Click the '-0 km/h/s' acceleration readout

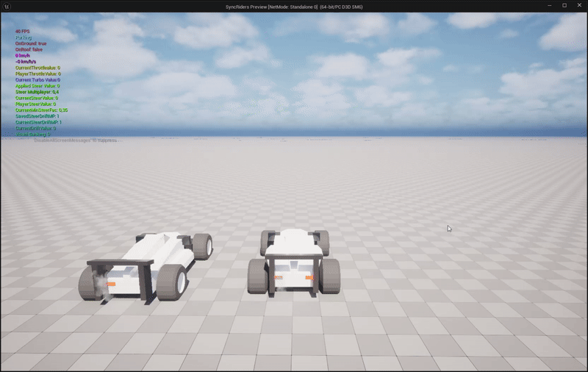(26, 62)
